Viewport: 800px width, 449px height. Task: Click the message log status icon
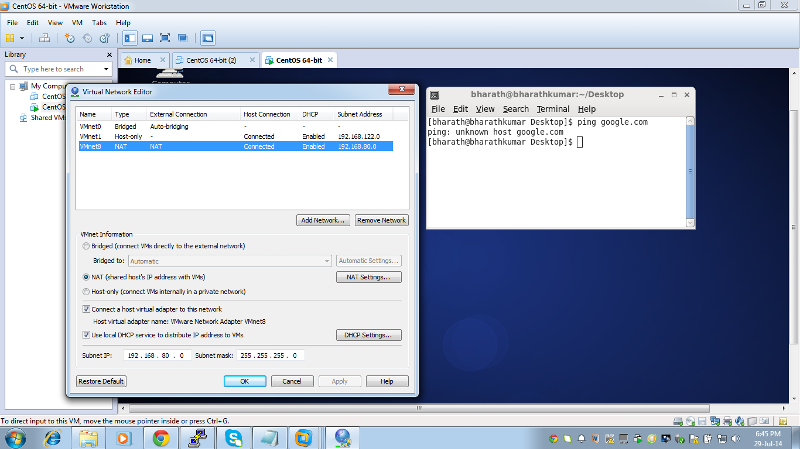coord(783,421)
